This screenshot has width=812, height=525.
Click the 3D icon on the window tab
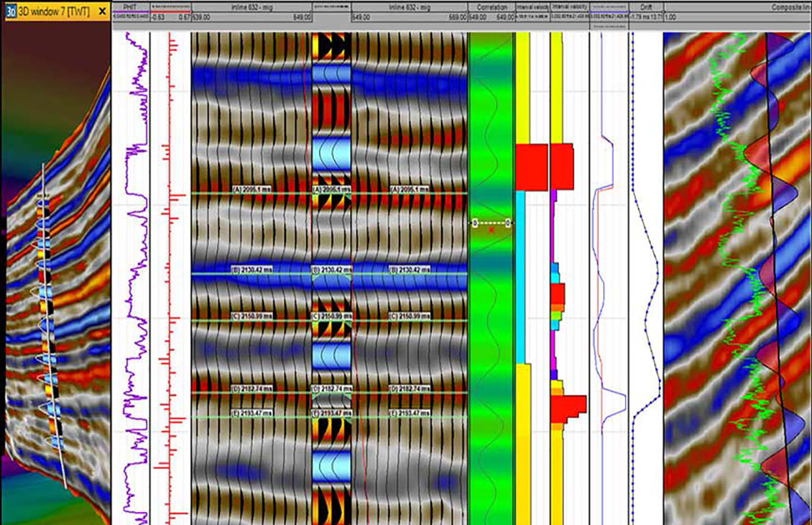(11, 12)
